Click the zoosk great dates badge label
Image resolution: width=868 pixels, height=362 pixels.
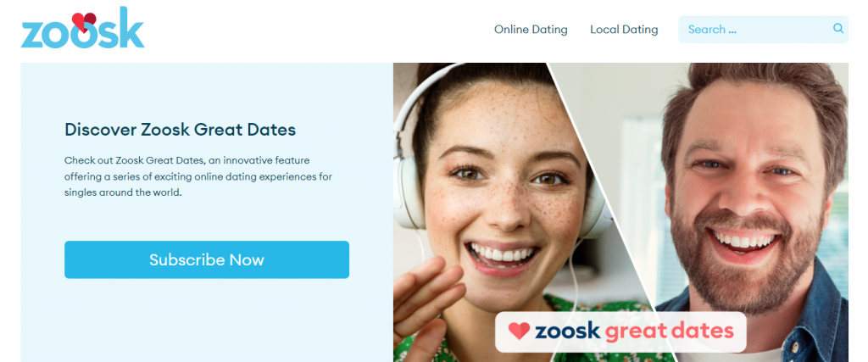click(x=620, y=331)
